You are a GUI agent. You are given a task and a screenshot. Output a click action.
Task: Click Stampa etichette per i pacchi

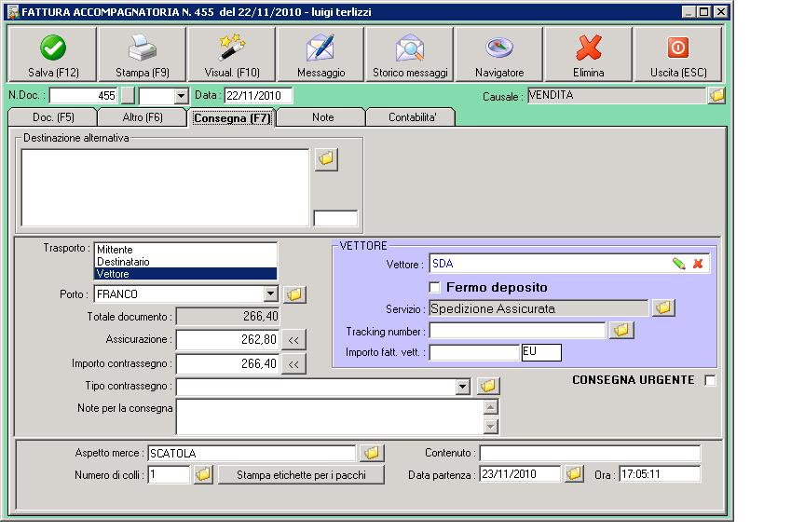coord(301,475)
